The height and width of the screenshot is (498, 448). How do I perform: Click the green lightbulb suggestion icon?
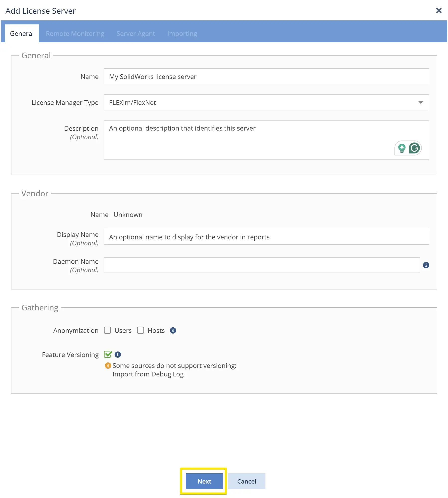pyautogui.click(x=401, y=148)
